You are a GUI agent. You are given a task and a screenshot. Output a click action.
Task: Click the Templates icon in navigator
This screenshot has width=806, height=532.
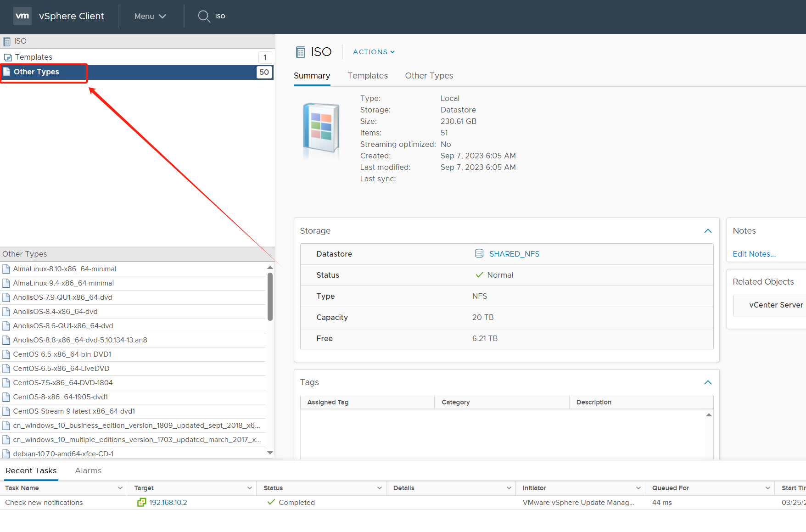coord(7,57)
